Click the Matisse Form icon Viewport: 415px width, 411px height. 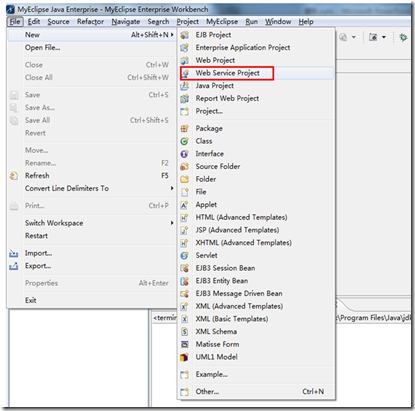click(x=184, y=344)
